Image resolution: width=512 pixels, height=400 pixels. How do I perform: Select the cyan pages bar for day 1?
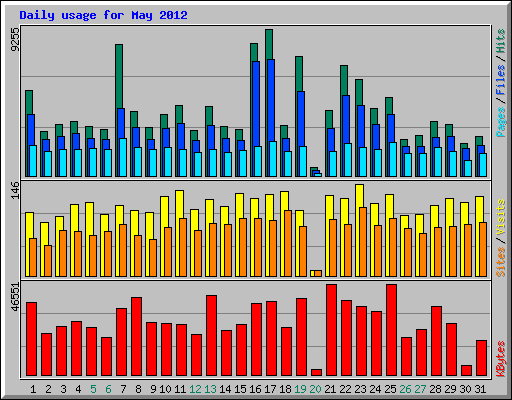tap(33, 161)
